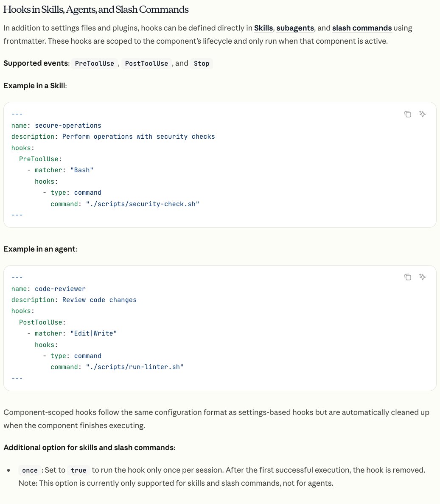Viewport: 440px width, 504px height.
Task: Click the PreToolUse inline code in Supported events
Action: (95, 64)
